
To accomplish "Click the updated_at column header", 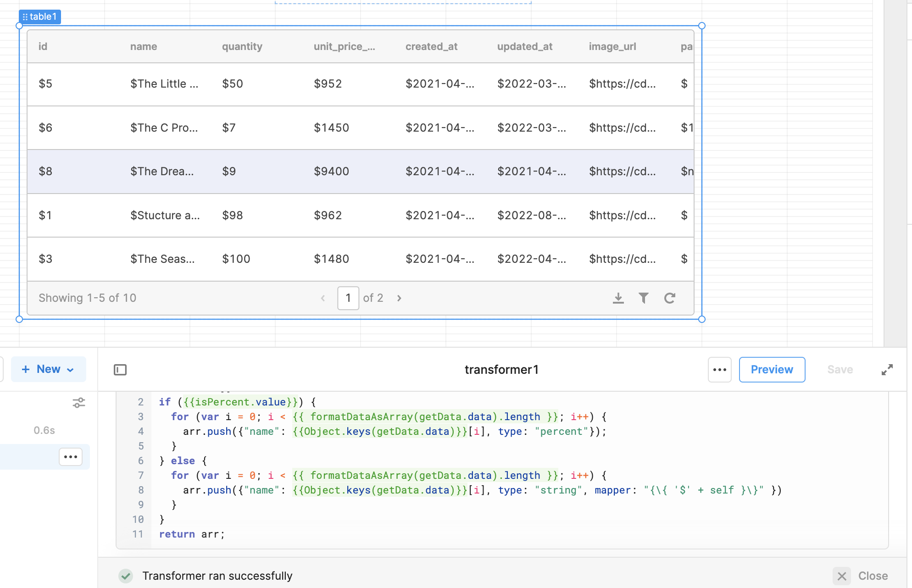I will click(x=525, y=46).
